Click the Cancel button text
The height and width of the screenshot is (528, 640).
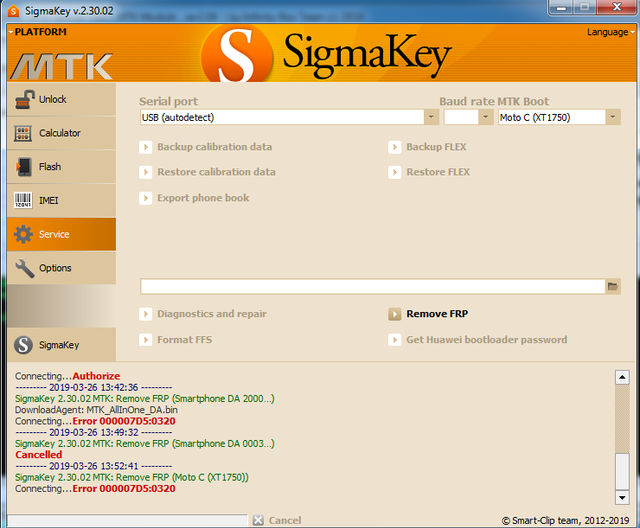285,520
